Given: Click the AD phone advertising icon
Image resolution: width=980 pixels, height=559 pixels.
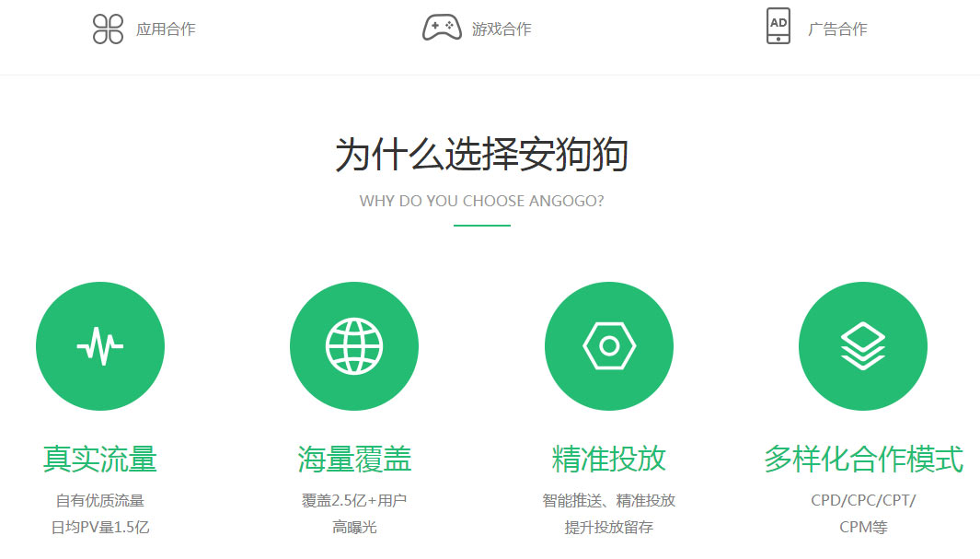Looking at the screenshot, I should pos(778,27).
